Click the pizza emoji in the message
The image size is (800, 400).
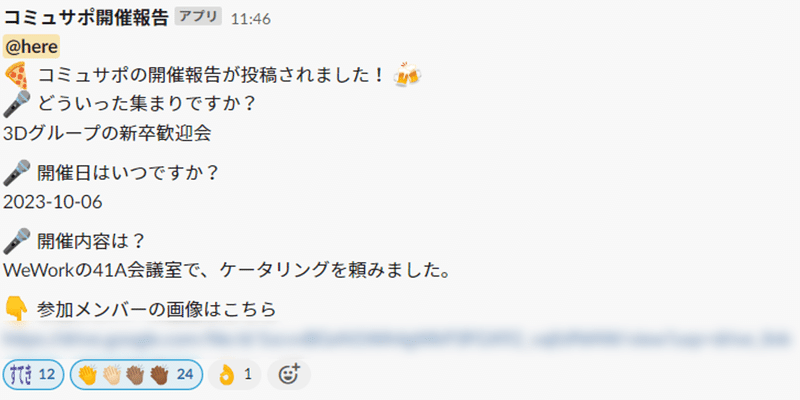(x=17, y=77)
